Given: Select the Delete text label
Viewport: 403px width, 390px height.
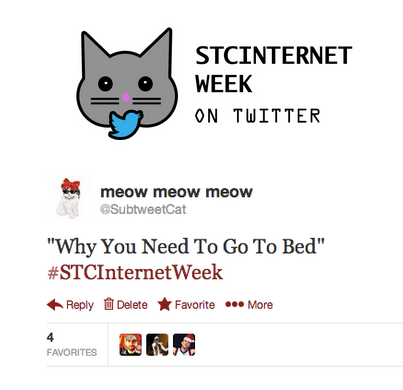Looking at the screenshot, I should tap(132, 305).
